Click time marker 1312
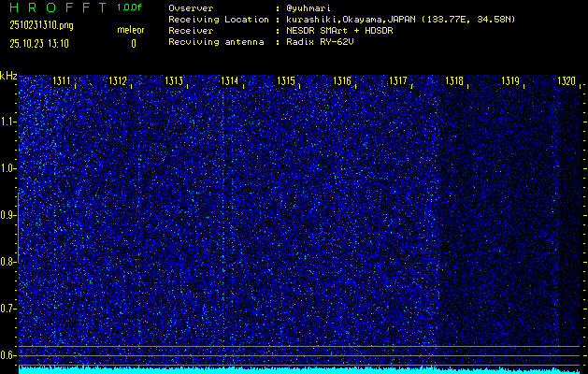This screenshot has height=374, width=588. pos(118,81)
